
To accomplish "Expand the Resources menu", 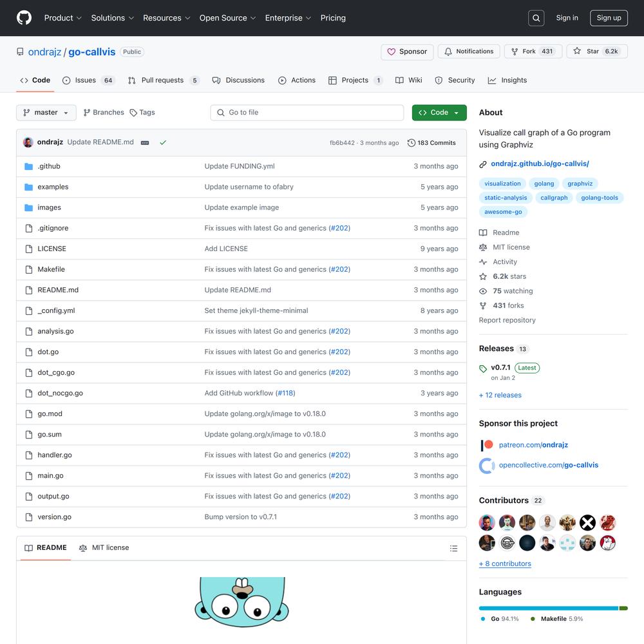I will point(166,18).
